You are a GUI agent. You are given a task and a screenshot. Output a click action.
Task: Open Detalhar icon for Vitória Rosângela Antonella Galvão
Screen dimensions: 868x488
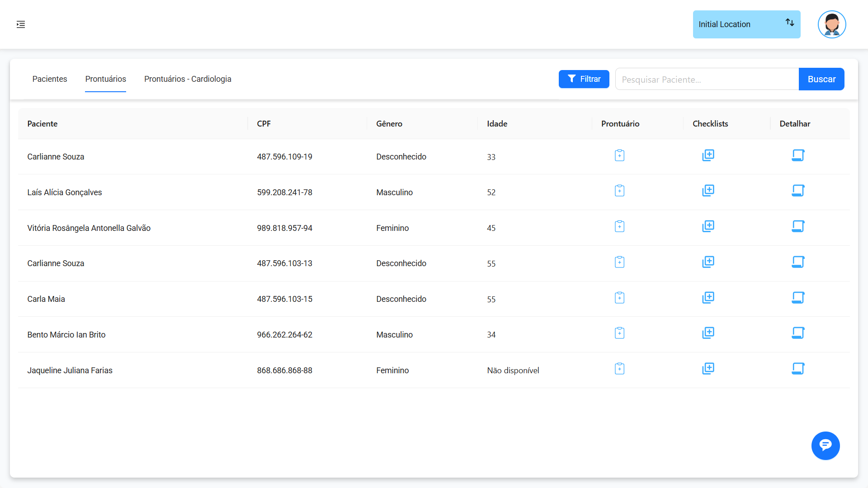pyautogui.click(x=798, y=226)
